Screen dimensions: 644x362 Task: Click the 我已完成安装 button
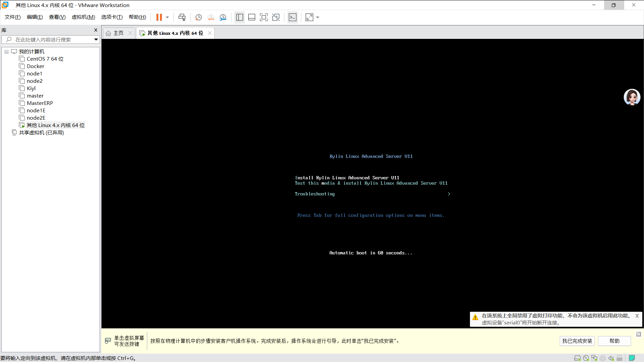point(577,341)
